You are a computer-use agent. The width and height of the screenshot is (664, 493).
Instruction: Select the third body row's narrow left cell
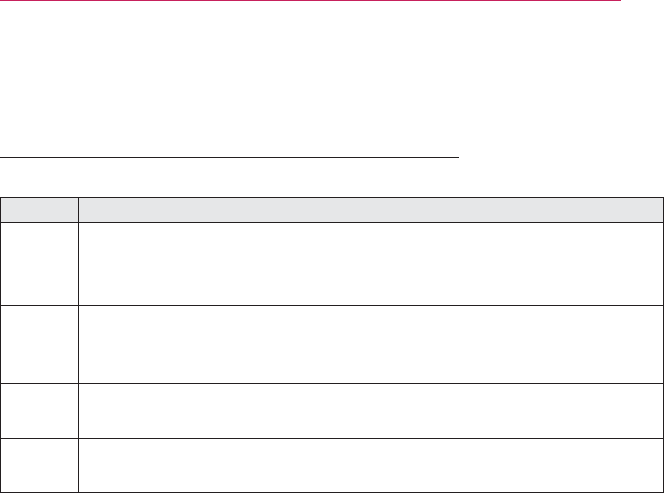40,410
